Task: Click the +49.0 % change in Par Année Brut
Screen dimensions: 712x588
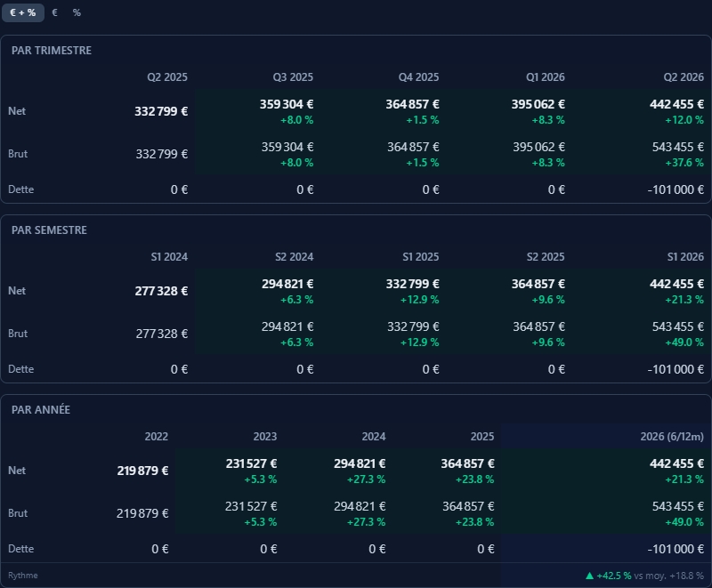Action: click(x=684, y=522)
